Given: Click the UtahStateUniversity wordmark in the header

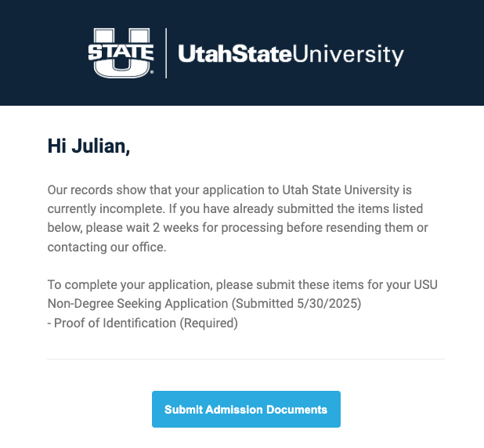Looking at the screenshot, I should coord(291,54).
